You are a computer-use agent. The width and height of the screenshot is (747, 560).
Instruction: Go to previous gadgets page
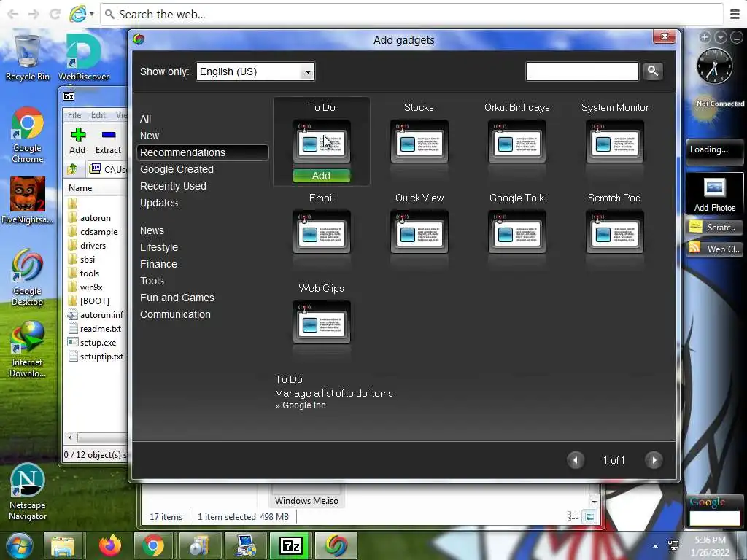tap(576, 460)
